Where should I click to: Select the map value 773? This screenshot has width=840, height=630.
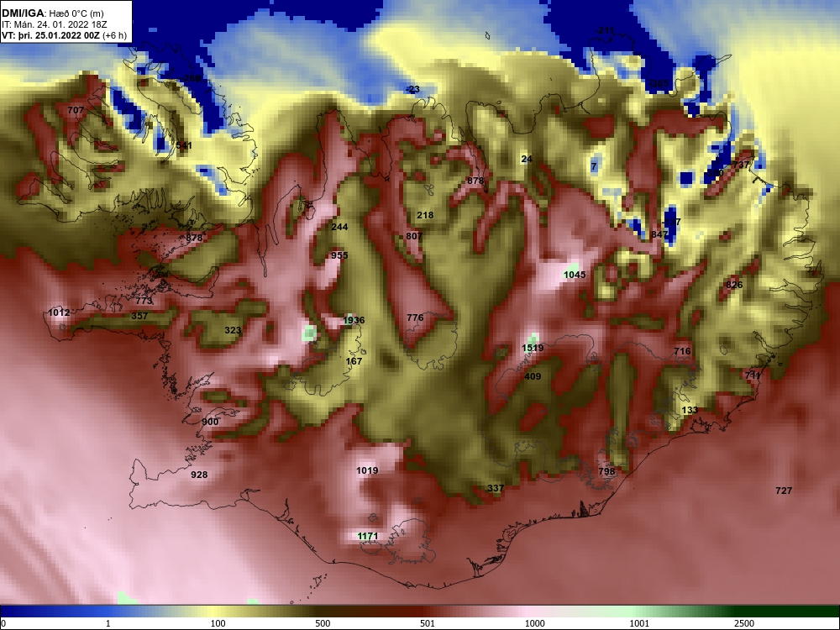[x=144, y=301]
